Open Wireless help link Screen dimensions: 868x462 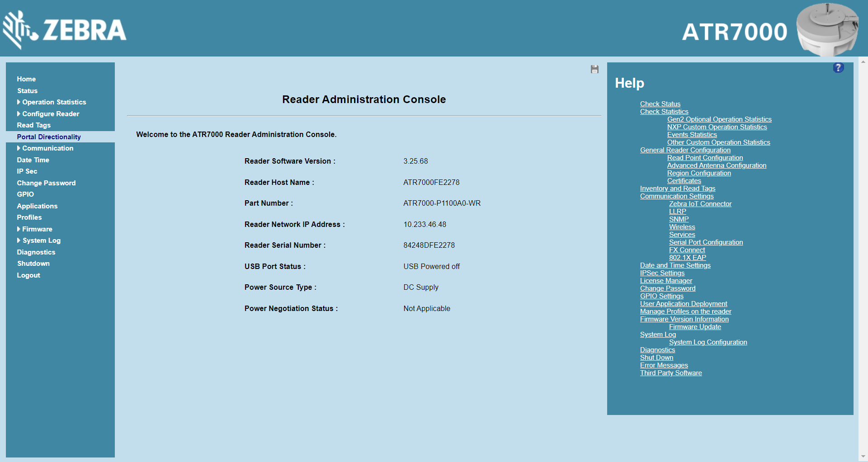[x=682, y=227]
